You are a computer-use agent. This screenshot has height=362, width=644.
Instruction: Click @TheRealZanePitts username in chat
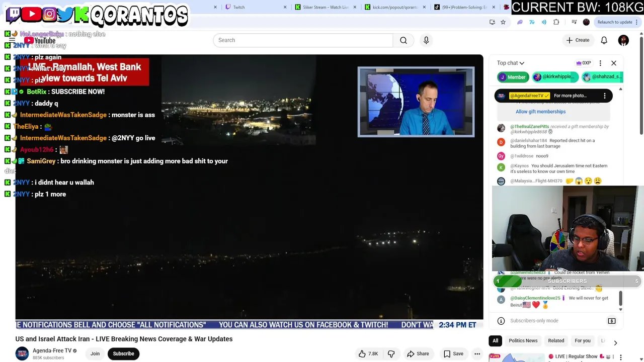tap(529, 127)
